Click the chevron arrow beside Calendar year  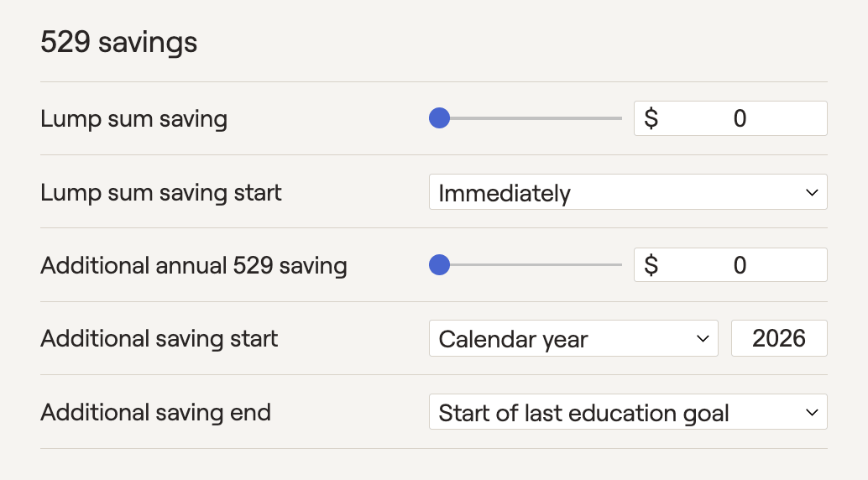click(x=703, y=339)
